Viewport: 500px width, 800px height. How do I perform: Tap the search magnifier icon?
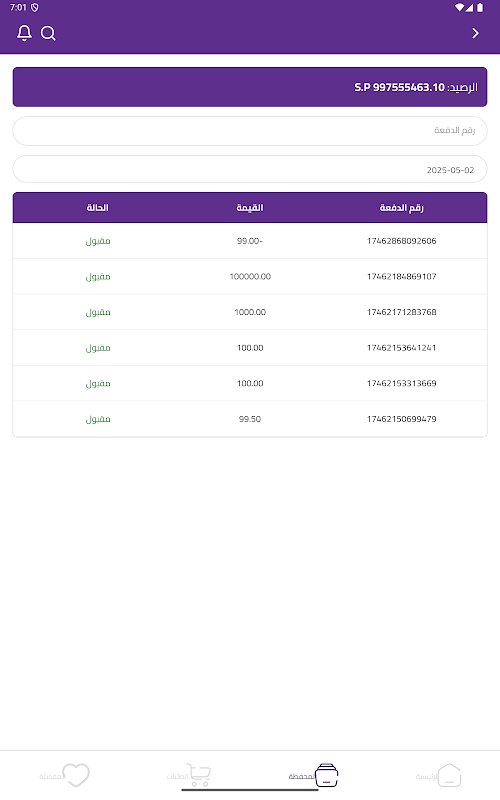point(48,33)
